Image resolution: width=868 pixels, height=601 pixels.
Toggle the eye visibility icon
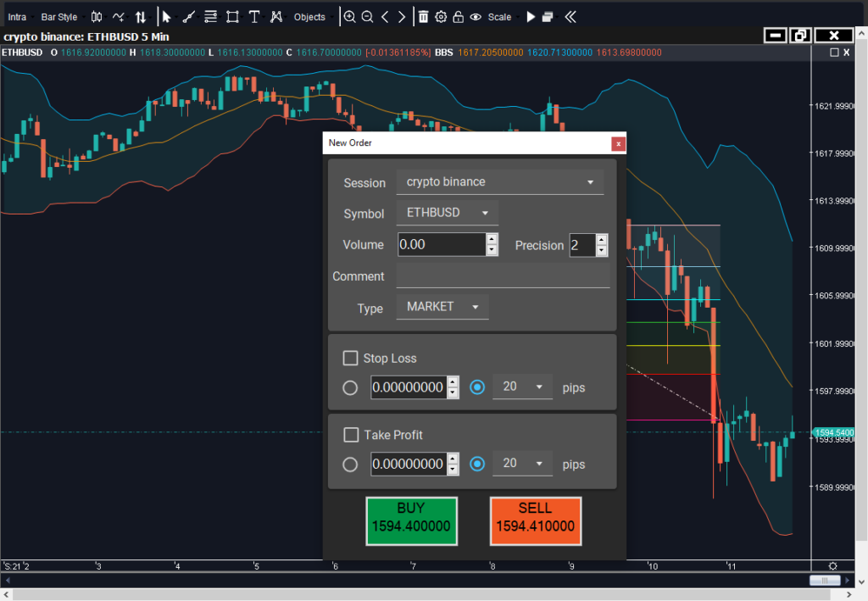pos(476,17)
